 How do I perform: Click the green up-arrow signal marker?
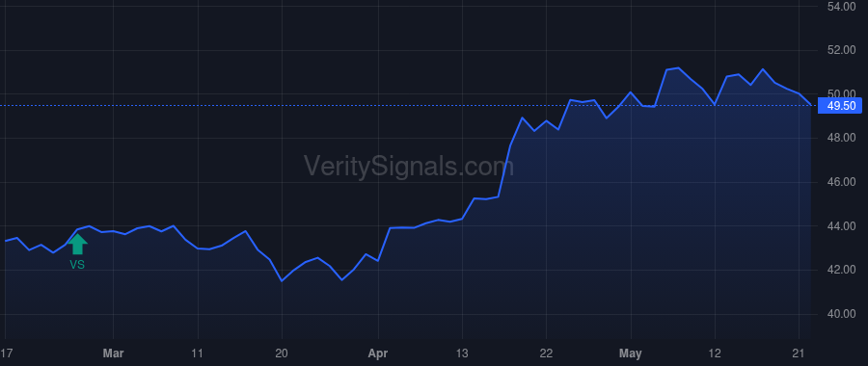[77, 244]
